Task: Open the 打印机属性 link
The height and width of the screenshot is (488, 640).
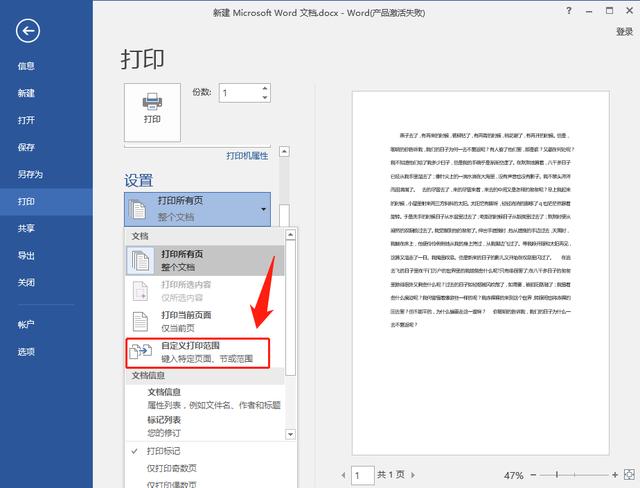Action: point(247,156)
